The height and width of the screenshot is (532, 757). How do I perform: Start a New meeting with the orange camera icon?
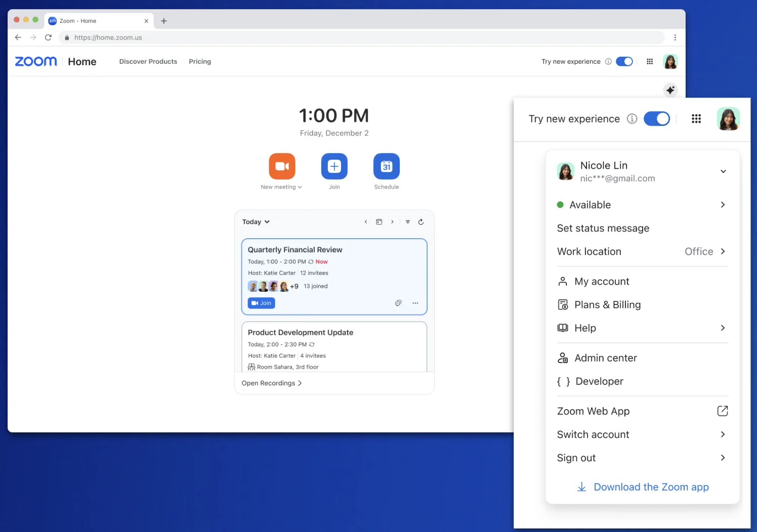click(x=282, y=166)
